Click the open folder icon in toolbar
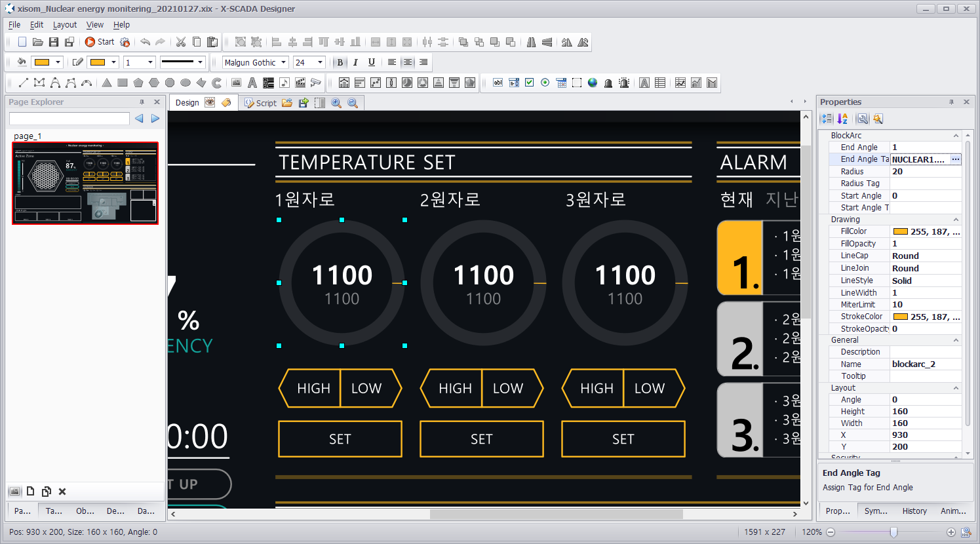 coord(38,42)
